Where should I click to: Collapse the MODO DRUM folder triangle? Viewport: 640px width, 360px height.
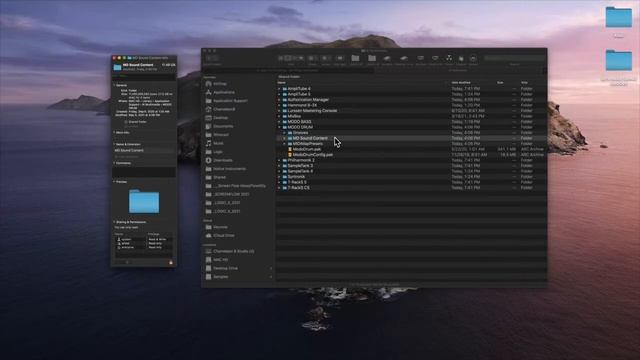coord(280,127)
